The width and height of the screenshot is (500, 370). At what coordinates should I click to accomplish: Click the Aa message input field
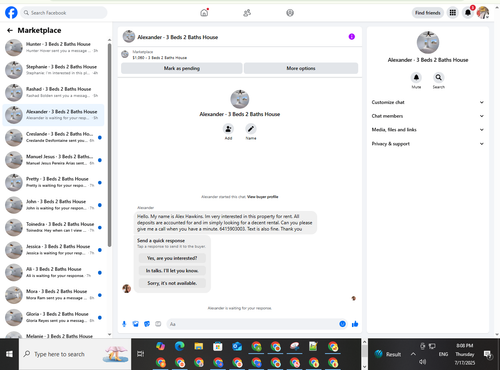pos(257,324)
